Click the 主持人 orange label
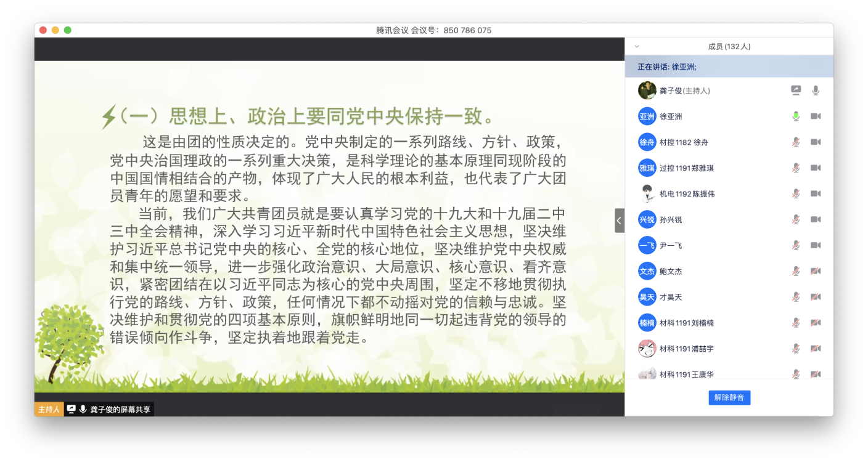 [x=49, y=410]
